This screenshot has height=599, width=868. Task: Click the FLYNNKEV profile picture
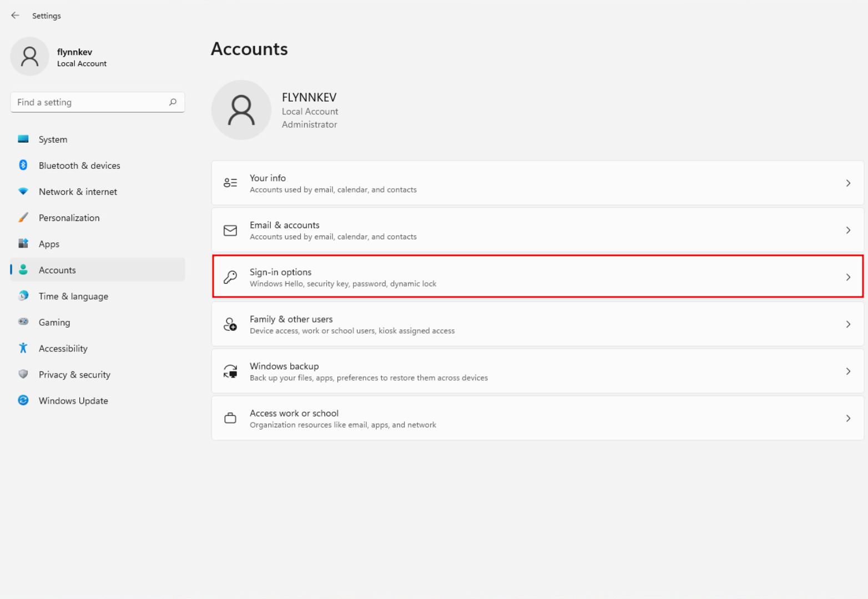pyautogui.click(x=241, y=110)
